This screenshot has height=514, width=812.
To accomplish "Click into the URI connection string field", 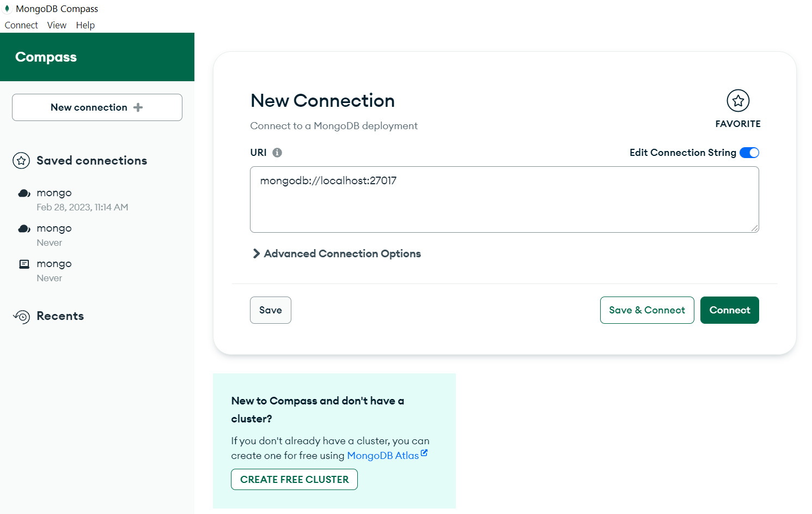I will (x=504, y=199).
